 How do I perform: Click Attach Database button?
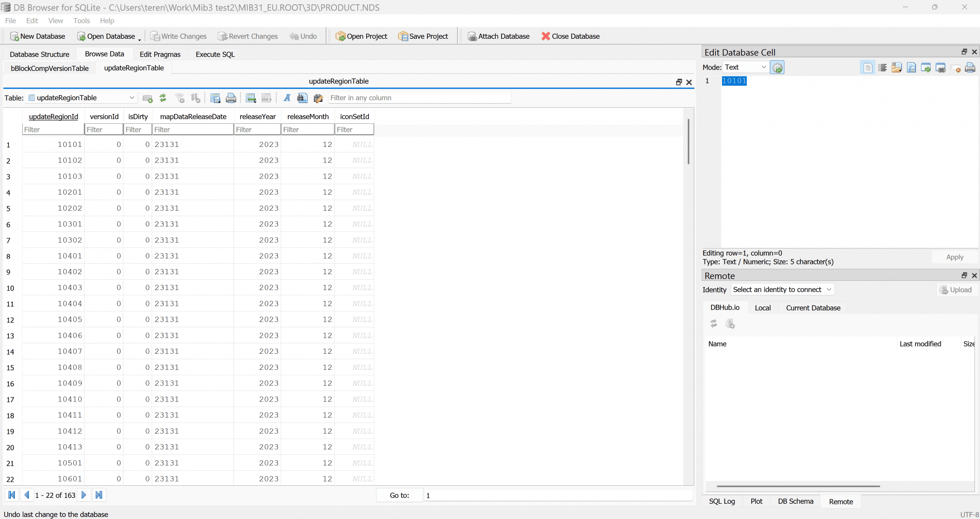pos(499,36)
